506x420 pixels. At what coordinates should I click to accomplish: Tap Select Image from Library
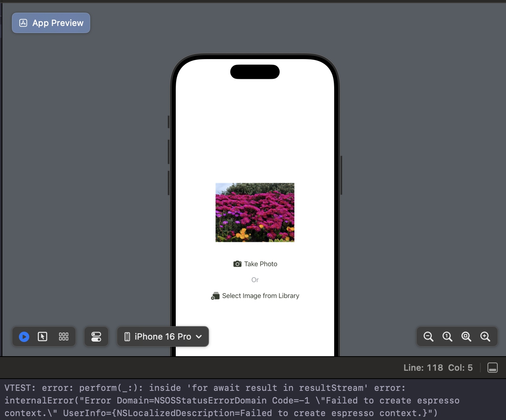(x=255, y=296)
